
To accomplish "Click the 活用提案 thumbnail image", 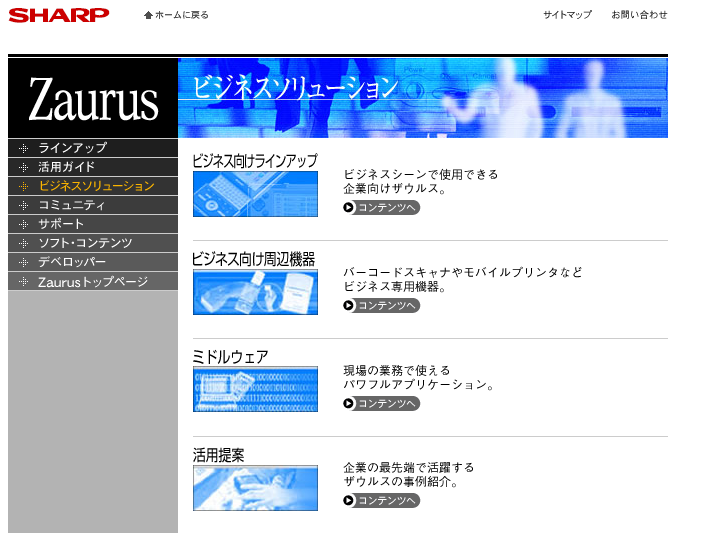I will point(255,487).
